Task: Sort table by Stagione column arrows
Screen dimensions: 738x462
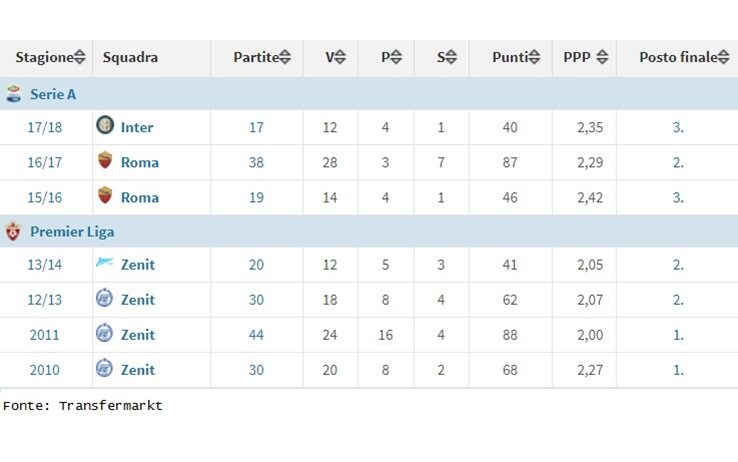Action: [80, 57]
